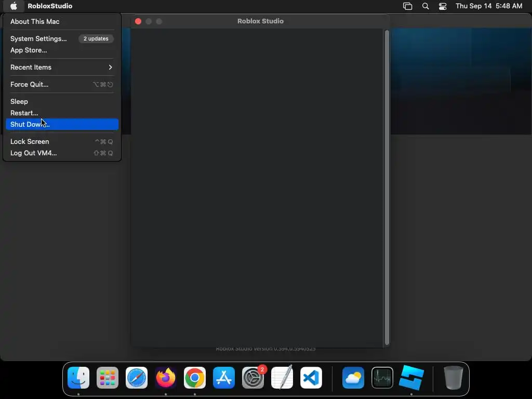
Task: Launch Safari from the Dock
Action: 137,378
